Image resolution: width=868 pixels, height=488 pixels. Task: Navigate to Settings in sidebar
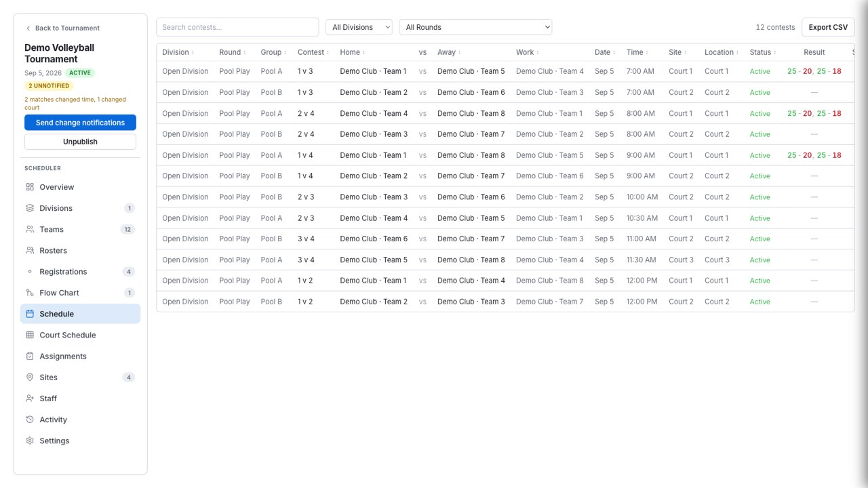(x=80, y=441)
